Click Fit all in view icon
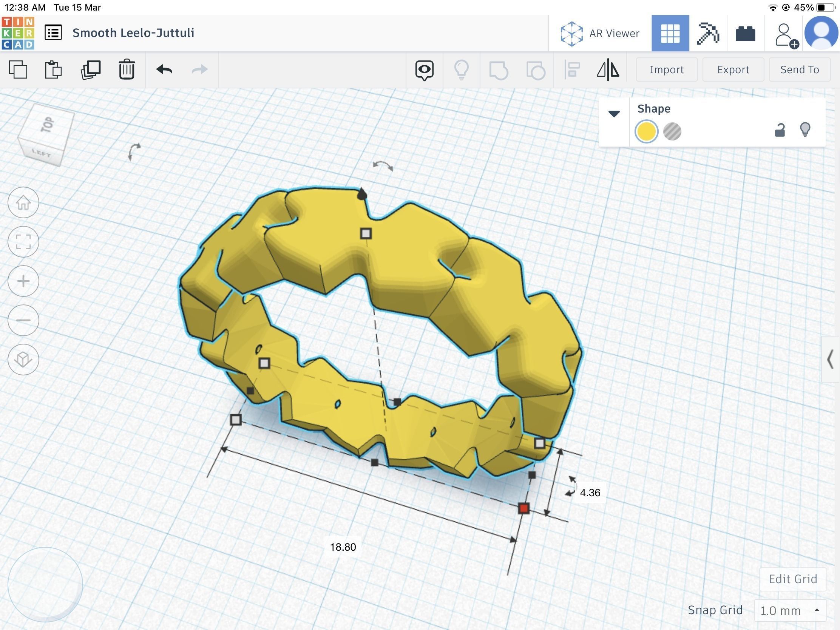 coord(23,241)
